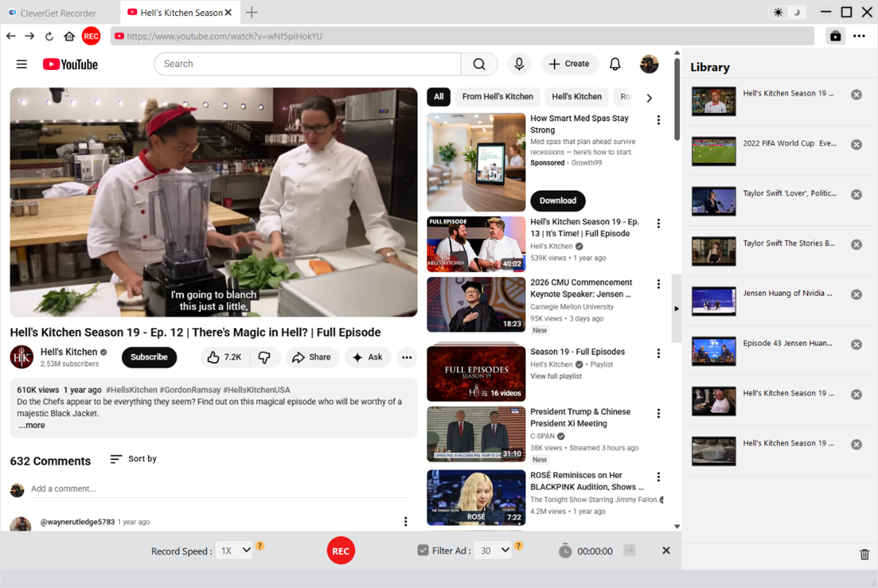Delete all with the Library trash icon
This screenshot has width=878, height=588.
865,554
